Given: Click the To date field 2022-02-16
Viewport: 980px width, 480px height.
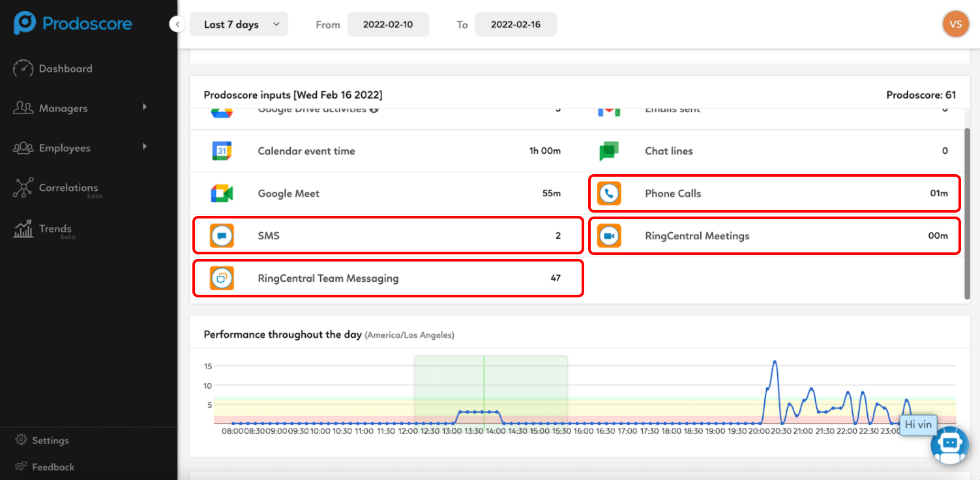Looking at the screenshot, I should (x=516, y=24).
